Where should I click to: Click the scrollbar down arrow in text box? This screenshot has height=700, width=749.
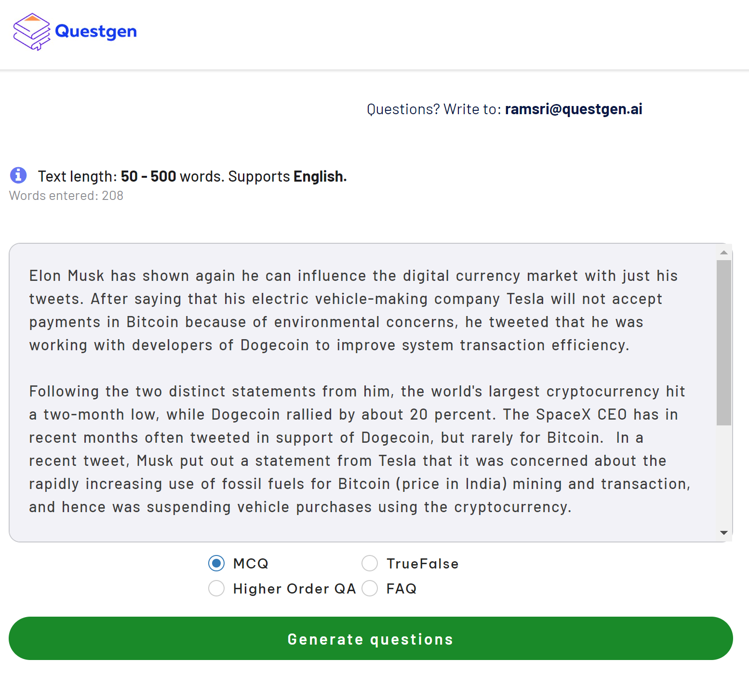pos(723,532)
